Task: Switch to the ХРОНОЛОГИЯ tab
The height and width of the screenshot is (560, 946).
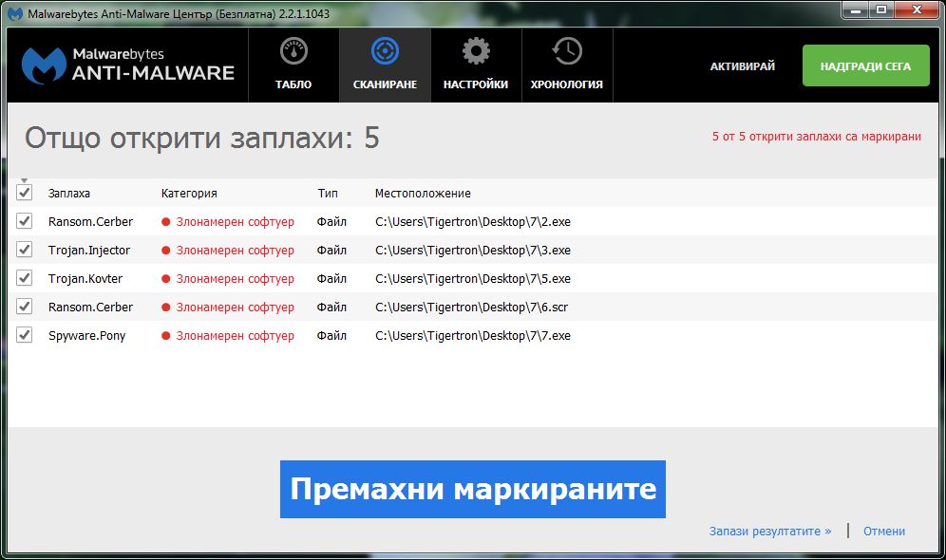Action: 567,65
